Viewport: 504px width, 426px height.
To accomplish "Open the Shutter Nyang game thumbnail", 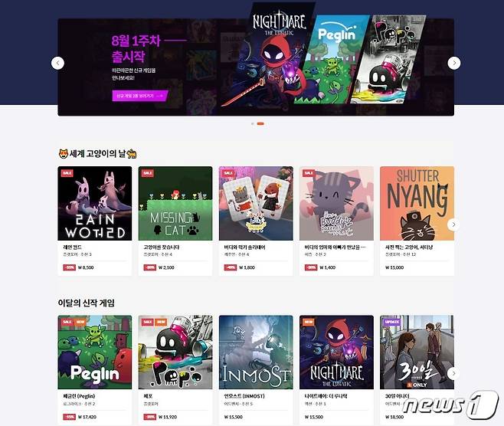I will [x=417, y=203].
